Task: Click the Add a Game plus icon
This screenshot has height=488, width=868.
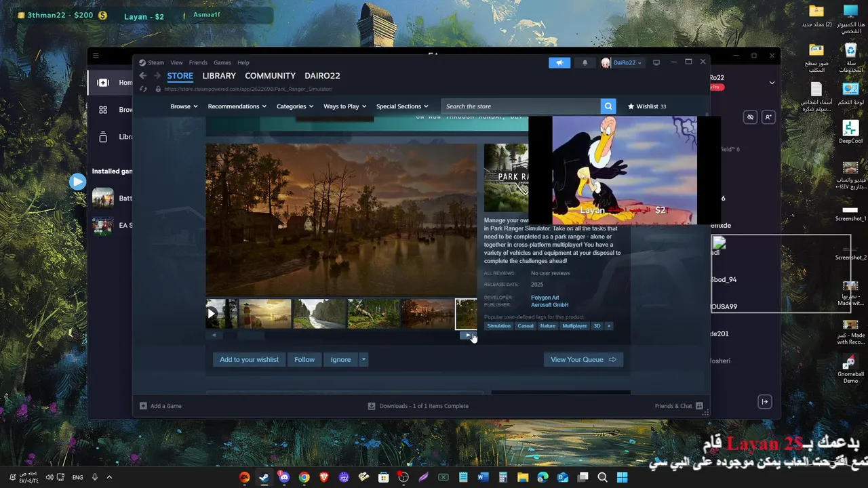Action: (x=143, y=406)
